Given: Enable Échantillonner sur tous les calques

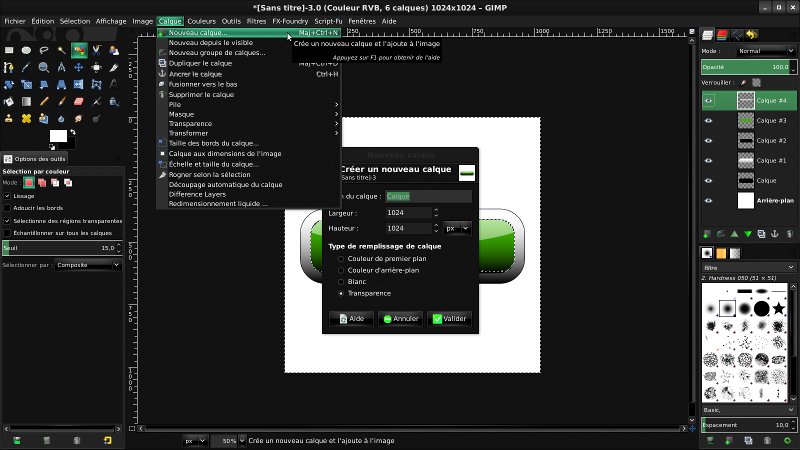Looking at the screenshot, I should [7, 233].
